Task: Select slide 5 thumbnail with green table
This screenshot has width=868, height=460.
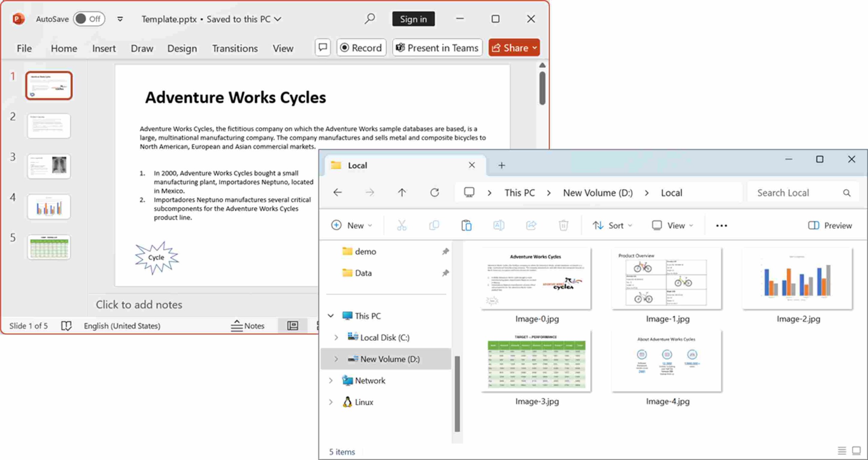Action: click(x=49, y=247)
